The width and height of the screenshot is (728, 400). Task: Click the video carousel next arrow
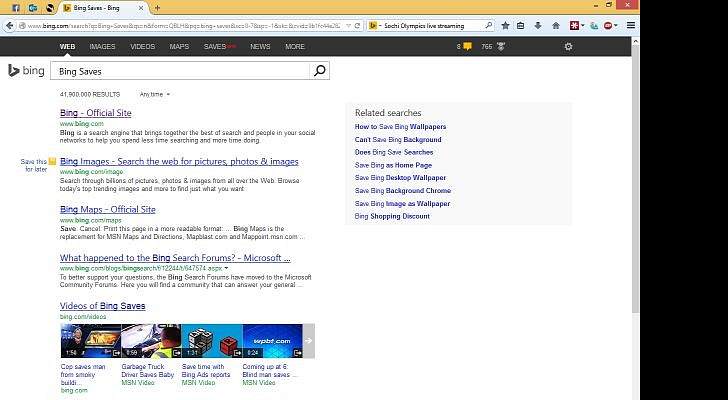309,341
